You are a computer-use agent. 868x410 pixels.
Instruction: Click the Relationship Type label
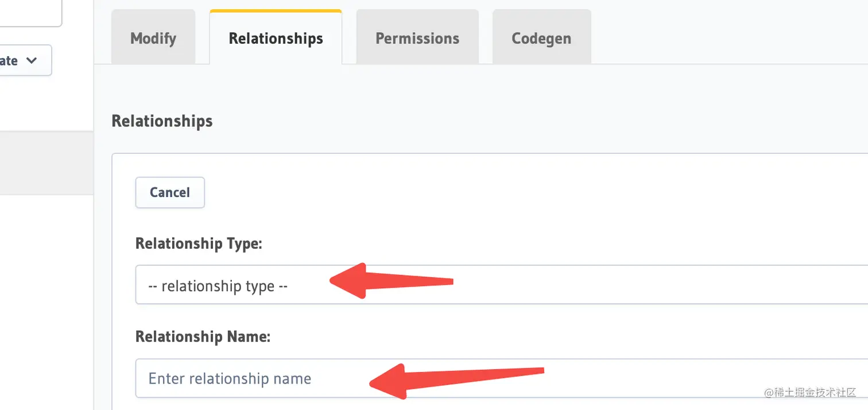coord(199,243)
